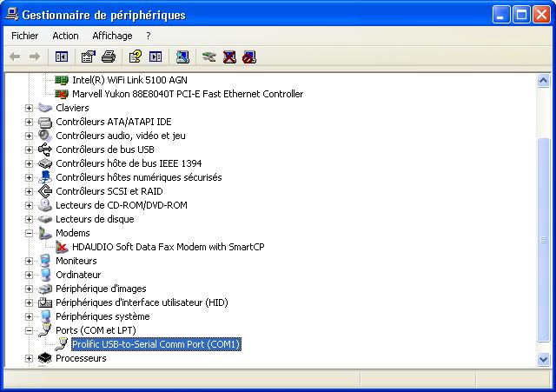The width and height of the screenshot is (556, 392).
Task: Open the Action menu
Action: coord(65,36)
